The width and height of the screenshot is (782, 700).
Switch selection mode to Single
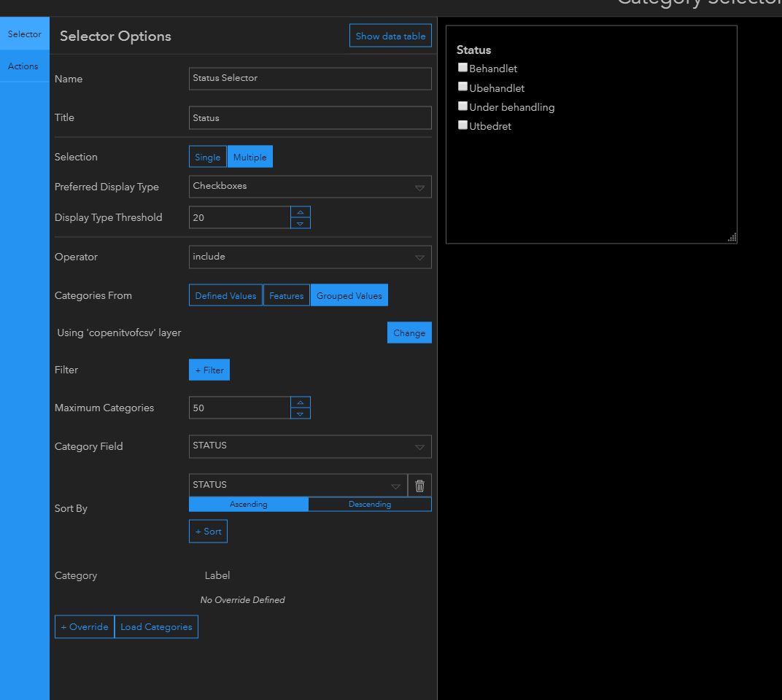coord(207,156)
